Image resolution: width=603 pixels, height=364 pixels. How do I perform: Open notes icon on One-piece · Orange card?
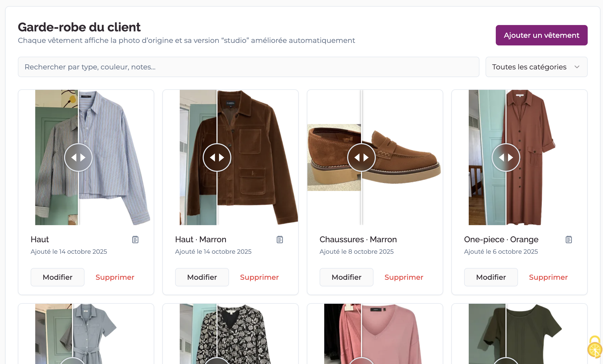[x=569, y=239]
